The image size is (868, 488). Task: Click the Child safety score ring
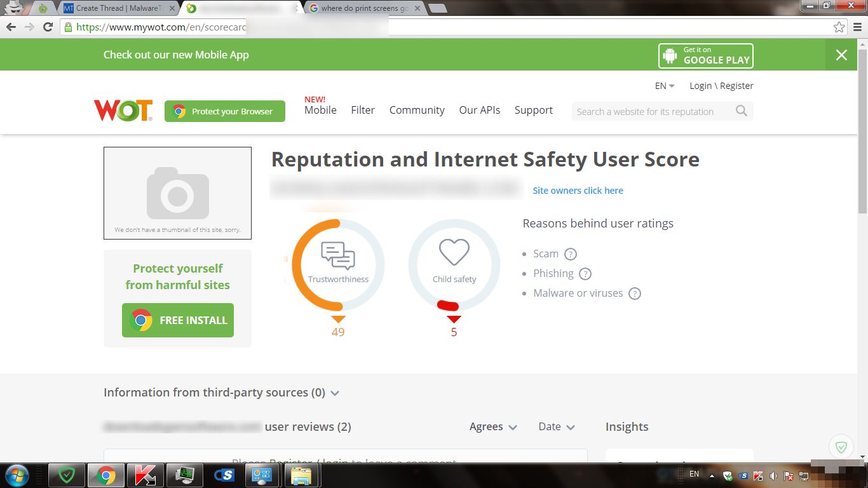pyautogui.click(x=454, y=265)
